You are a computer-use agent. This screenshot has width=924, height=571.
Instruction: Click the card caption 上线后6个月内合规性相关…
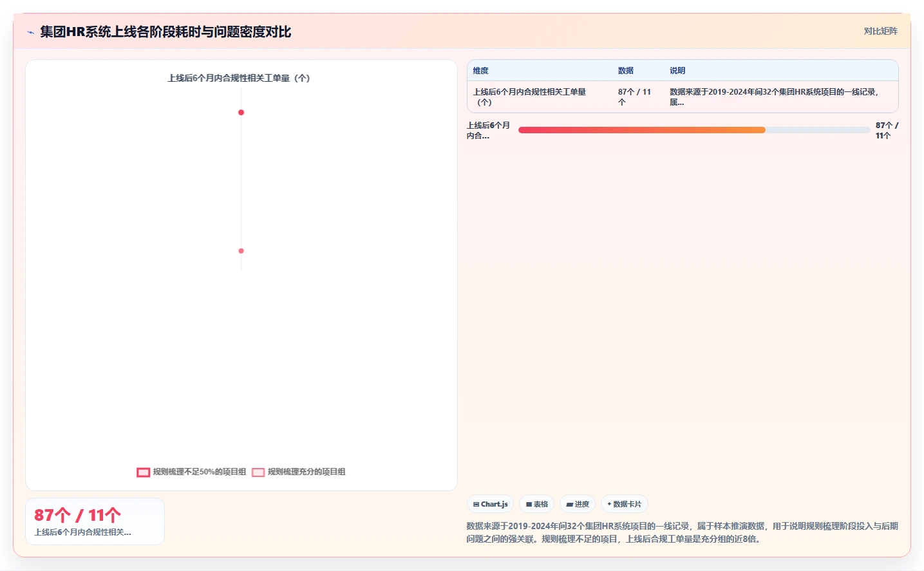point(82,532)
